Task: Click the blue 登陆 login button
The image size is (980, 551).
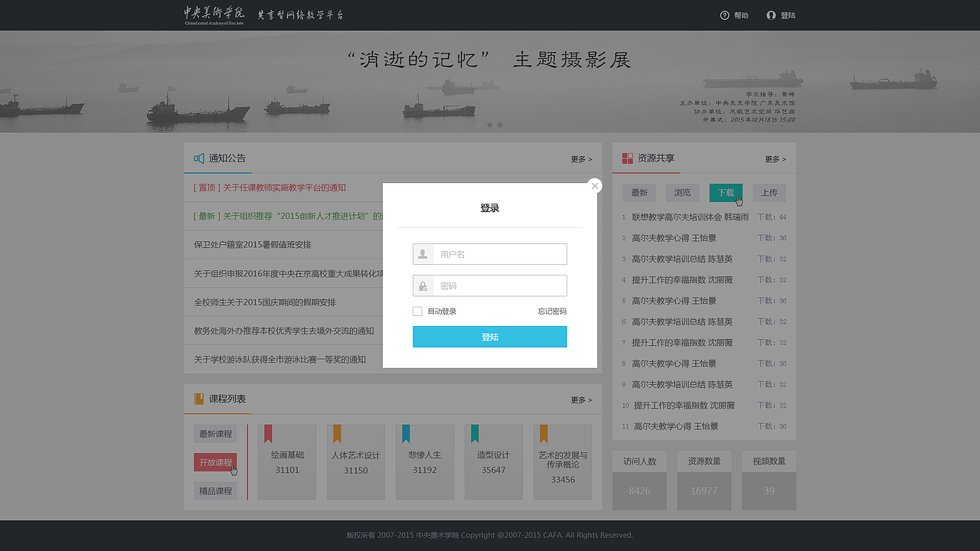Action: [x=490, y=336]
